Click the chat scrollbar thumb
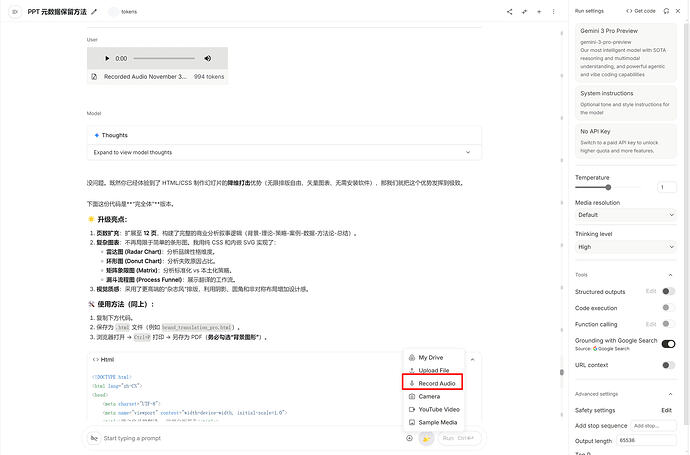 (562, 372)
